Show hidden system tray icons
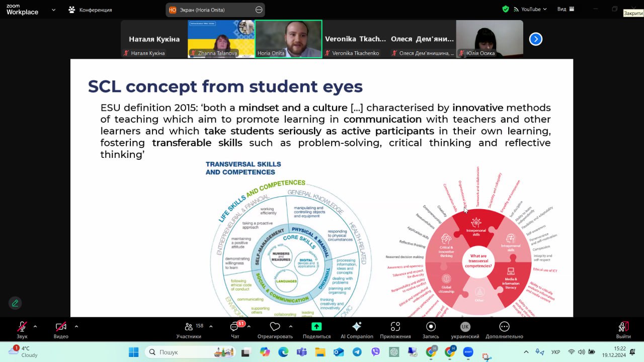The width and height of the screenshot is (644, 362). click(x=526, y=352)
